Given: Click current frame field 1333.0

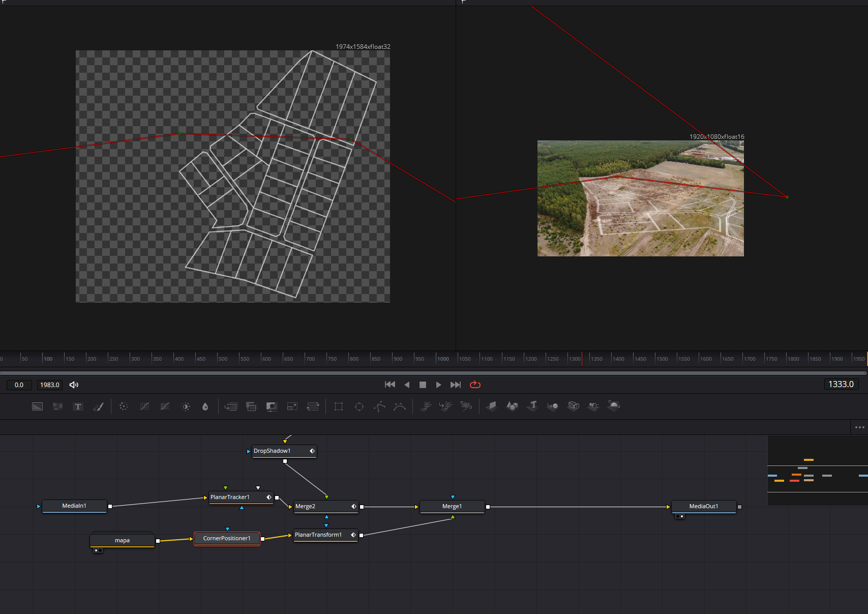Looking at the screenshot, I should [x=841, y=385].
